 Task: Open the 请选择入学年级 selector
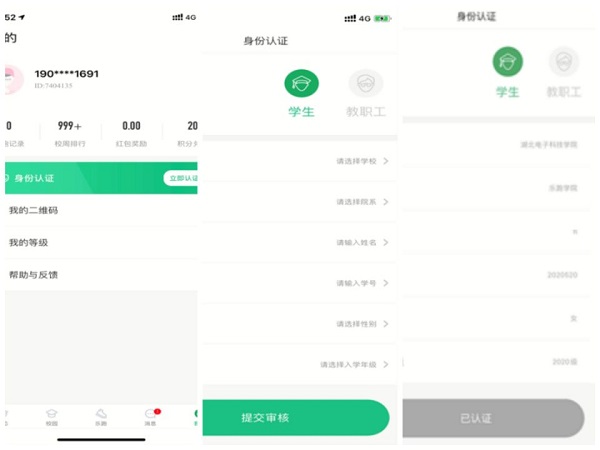point(299,365)
